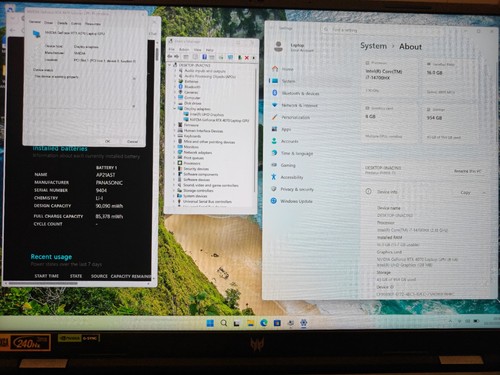Switch to Details tab in GPU properties
Screen dimensions: 500x375
click(x=62, y=23)
